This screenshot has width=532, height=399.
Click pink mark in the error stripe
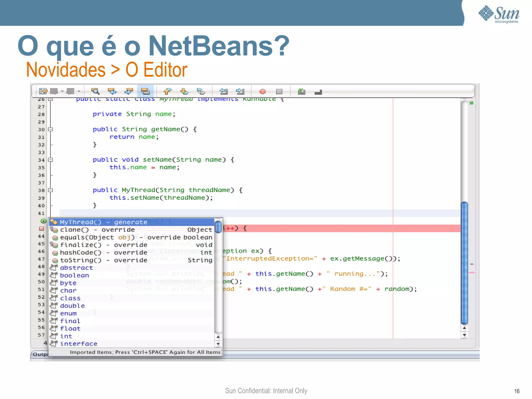point(472,272)
